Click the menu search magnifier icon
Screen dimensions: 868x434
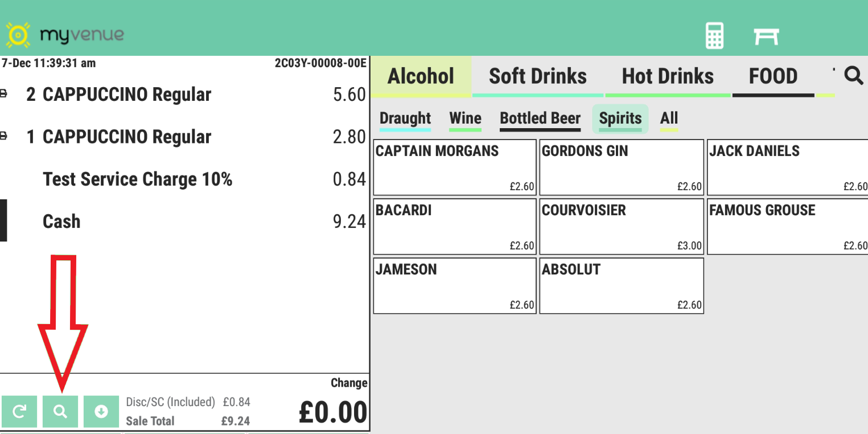pyautogui.click(x=853, y=75)
